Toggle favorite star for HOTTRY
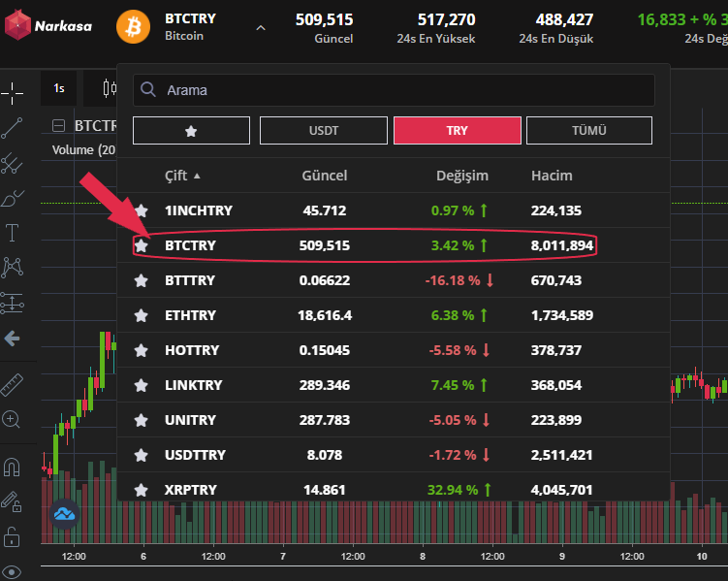 point(142,351)
